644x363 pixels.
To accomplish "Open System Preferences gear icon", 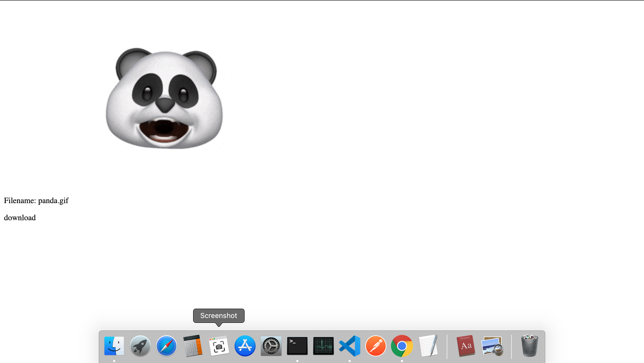I will coord(271,346).
